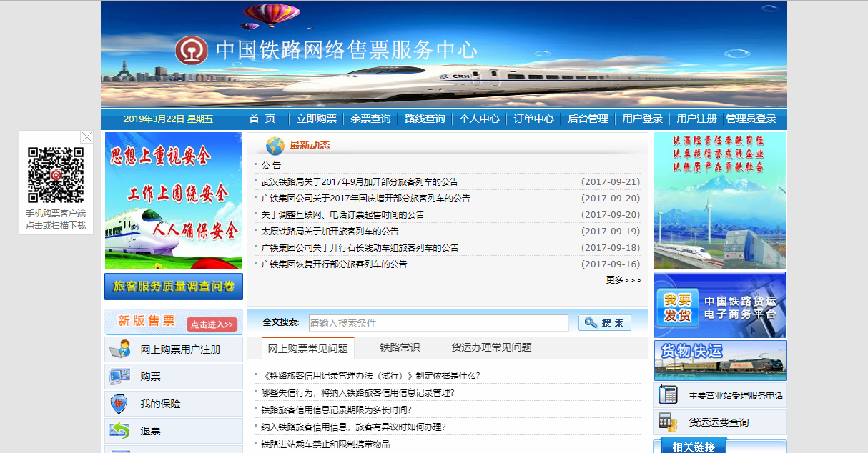Viewport: 868px width, 453px height.
Task: Click the 购票 sidebar icon
Action: [x=120, y=377]
